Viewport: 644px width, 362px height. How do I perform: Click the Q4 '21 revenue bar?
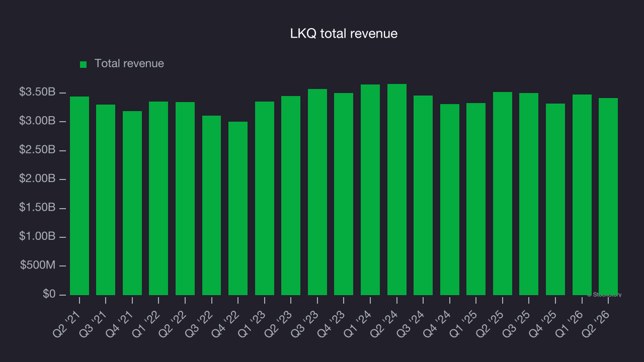point(132,203)
